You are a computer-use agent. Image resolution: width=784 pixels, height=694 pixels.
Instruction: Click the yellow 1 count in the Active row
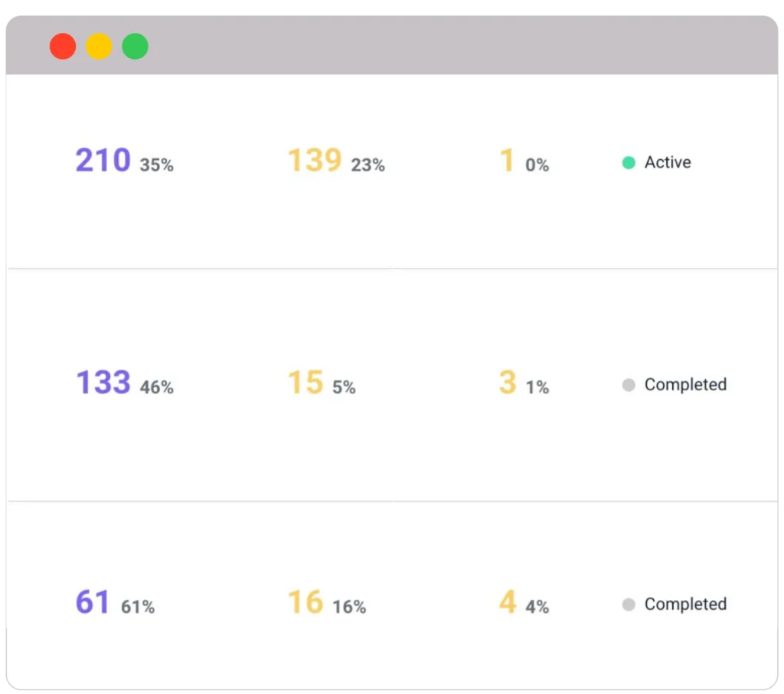(x=507, y=161)
